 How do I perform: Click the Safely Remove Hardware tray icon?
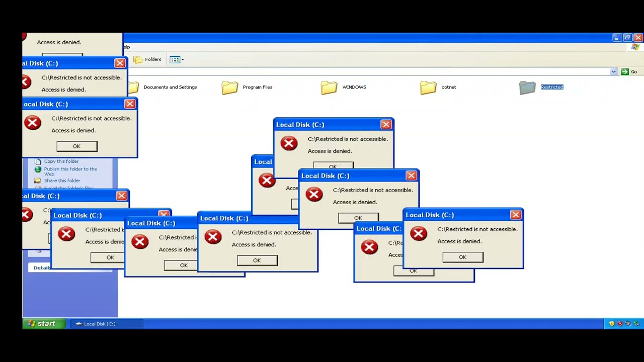coord(636,324)
